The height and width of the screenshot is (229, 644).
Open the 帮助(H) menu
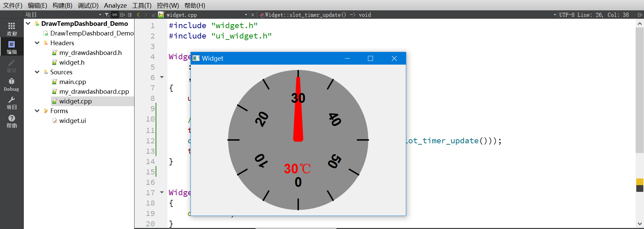coord(195,5)
